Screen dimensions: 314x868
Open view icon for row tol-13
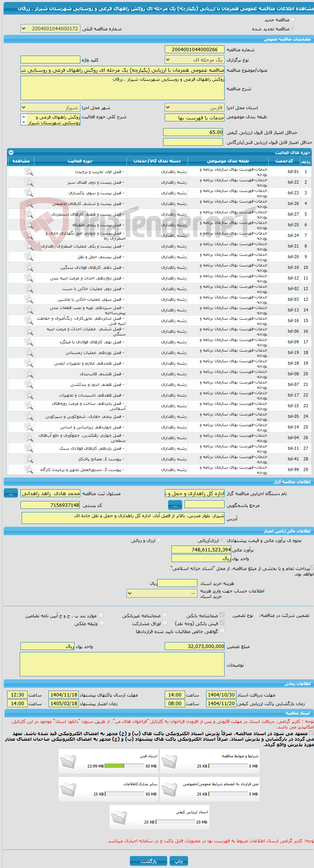click(x=28, y=310)
